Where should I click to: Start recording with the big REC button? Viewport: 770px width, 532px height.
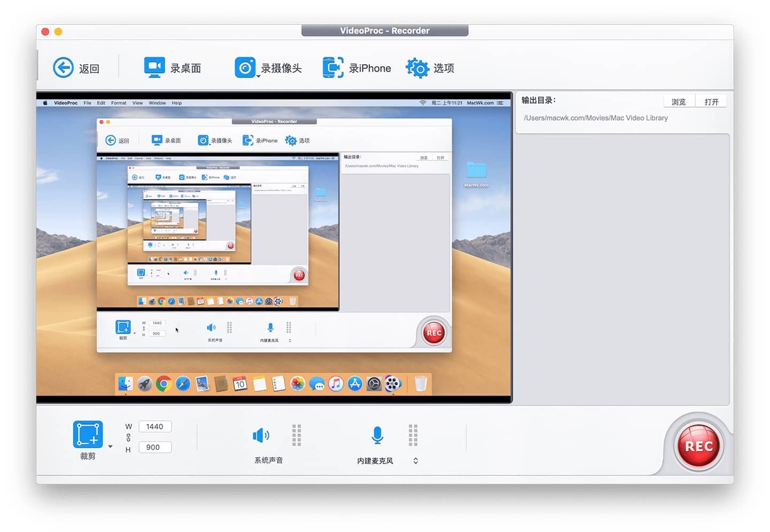(x=699, y=446)
